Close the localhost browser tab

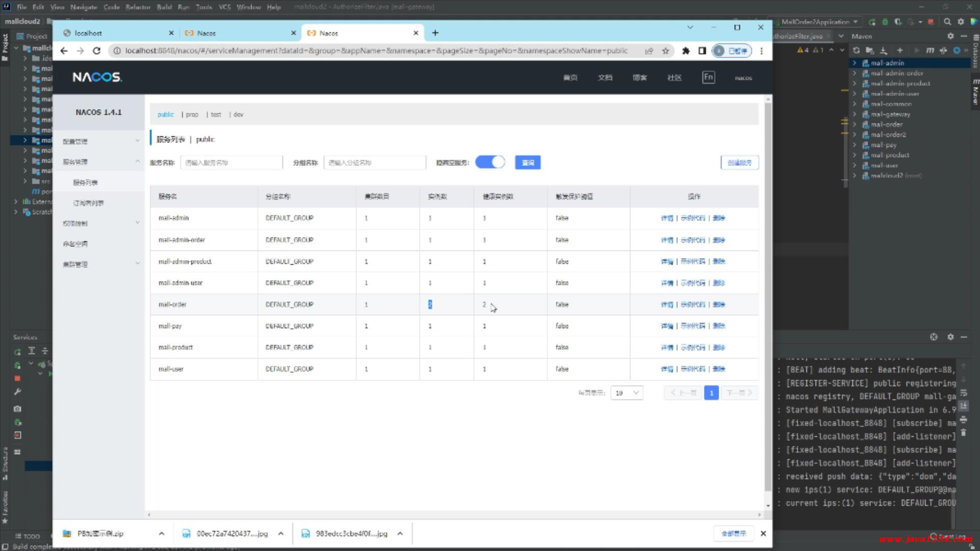[x=171, y=33]
